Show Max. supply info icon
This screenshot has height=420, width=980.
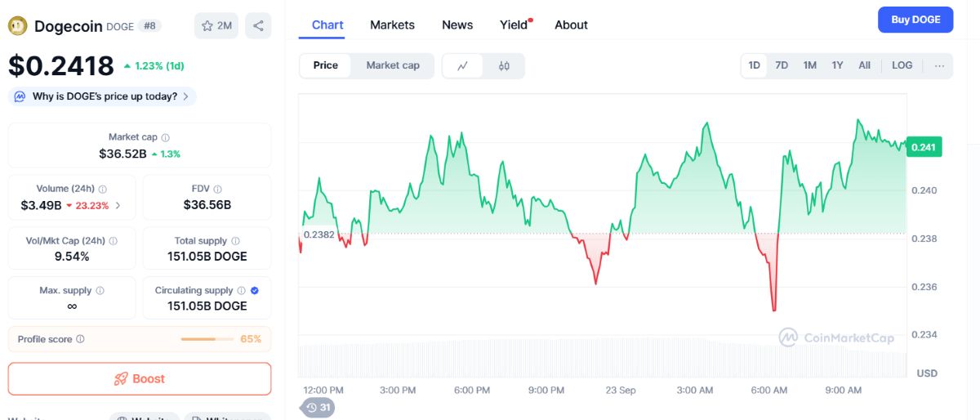click(100, 290)
